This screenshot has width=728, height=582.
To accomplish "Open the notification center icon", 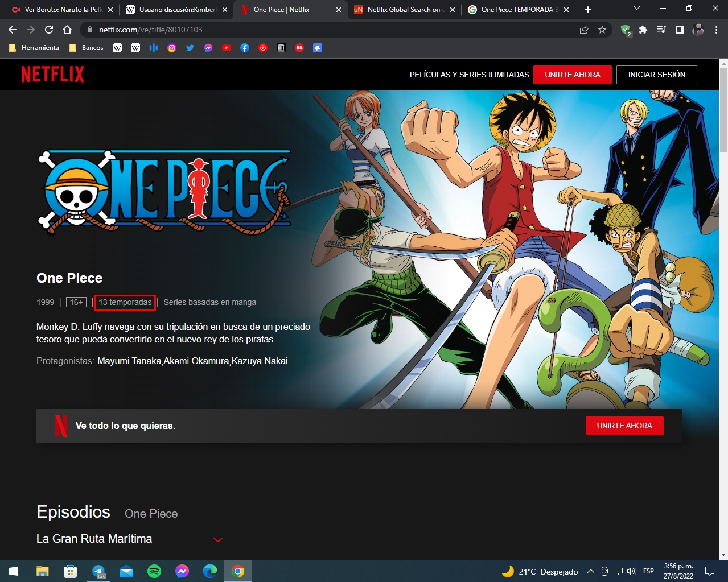I will (710, 571).
